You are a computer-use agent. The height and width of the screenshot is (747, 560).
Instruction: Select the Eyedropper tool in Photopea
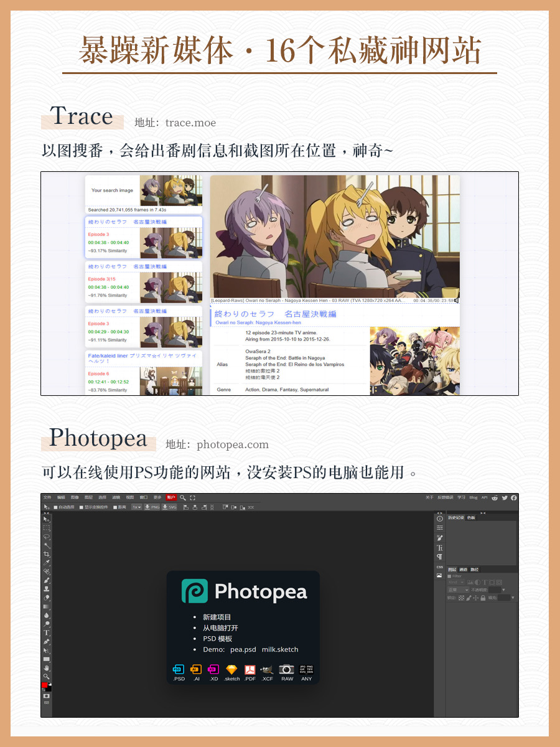47,563
